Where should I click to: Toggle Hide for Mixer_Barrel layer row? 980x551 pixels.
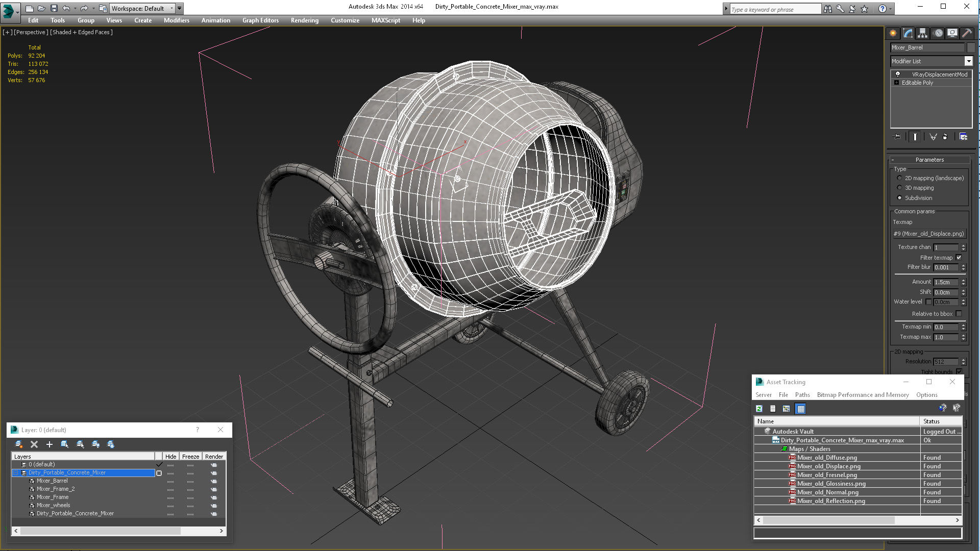tap(170, 481)
